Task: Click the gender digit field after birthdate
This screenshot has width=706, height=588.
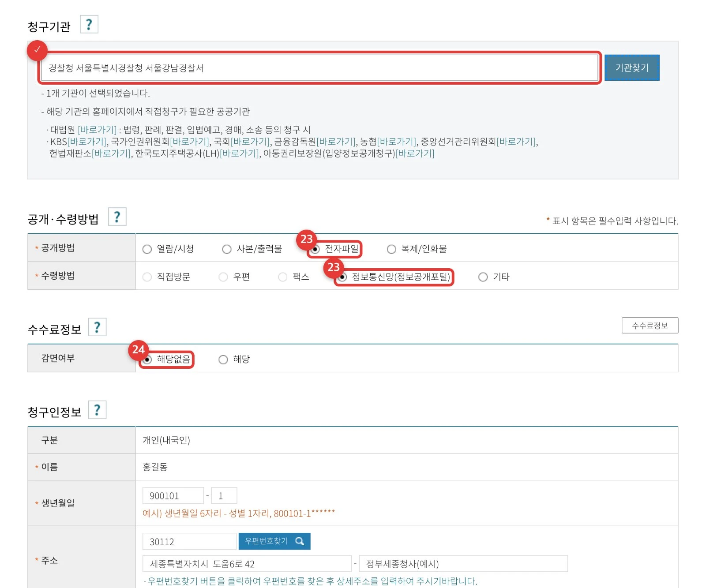Action: (224, 495)
